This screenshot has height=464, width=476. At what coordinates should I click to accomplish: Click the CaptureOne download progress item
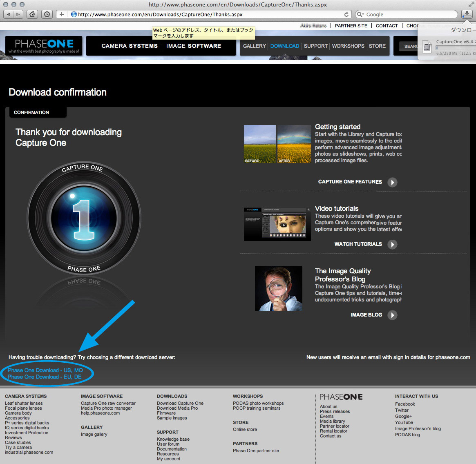click(x=449, y=47)
